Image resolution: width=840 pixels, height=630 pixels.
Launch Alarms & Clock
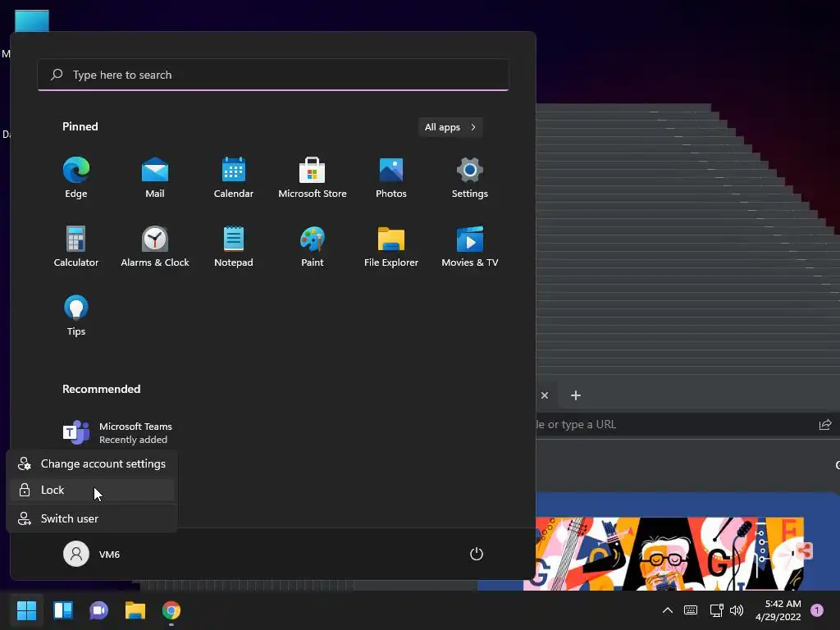point(155,246)
